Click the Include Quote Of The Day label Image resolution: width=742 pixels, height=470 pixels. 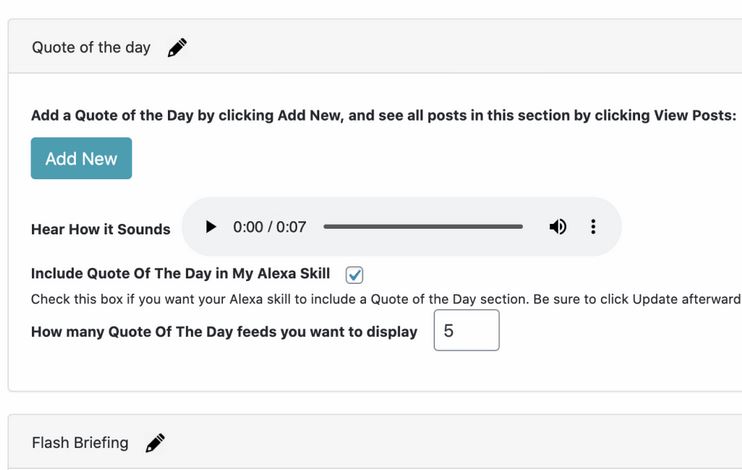180,274
